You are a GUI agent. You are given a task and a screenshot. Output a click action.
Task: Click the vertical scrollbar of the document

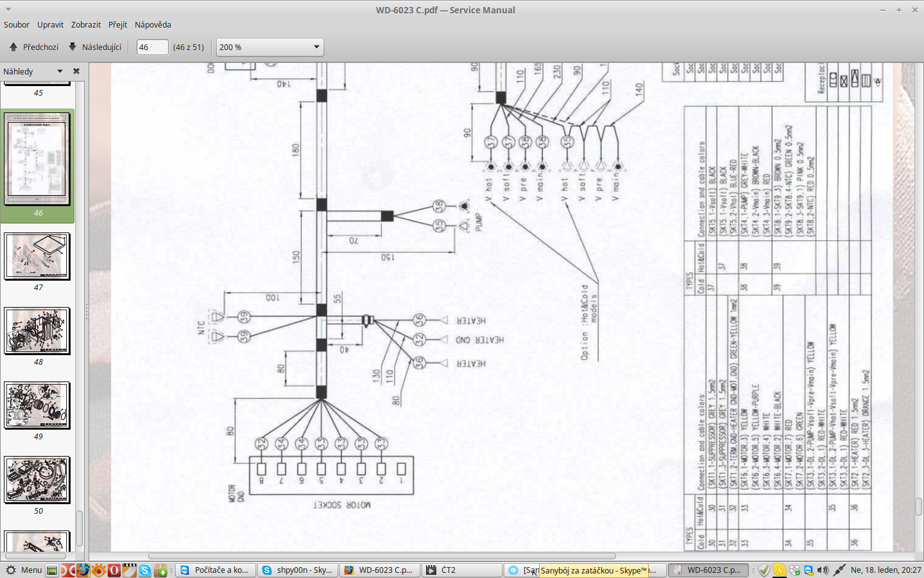click(x=919, y=506)
